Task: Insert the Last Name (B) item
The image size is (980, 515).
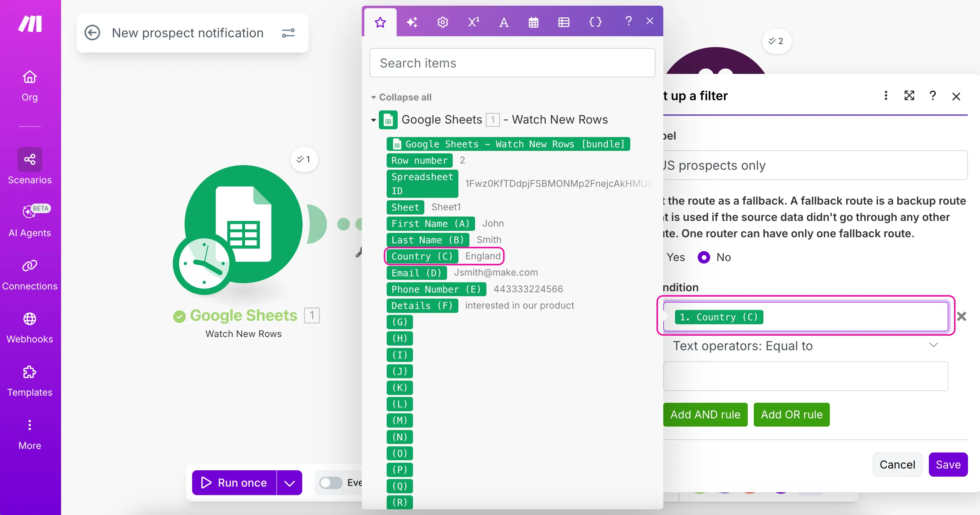Action: point(428,240)
